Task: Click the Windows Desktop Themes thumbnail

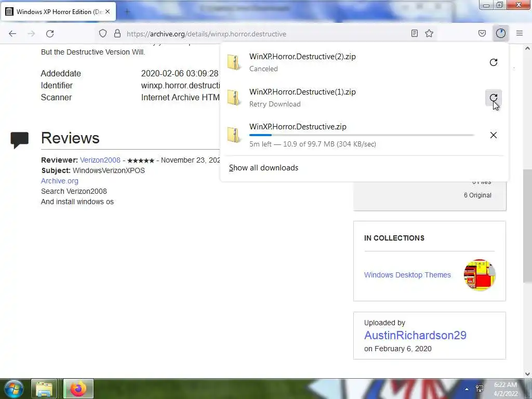Action: coord(480,275)
